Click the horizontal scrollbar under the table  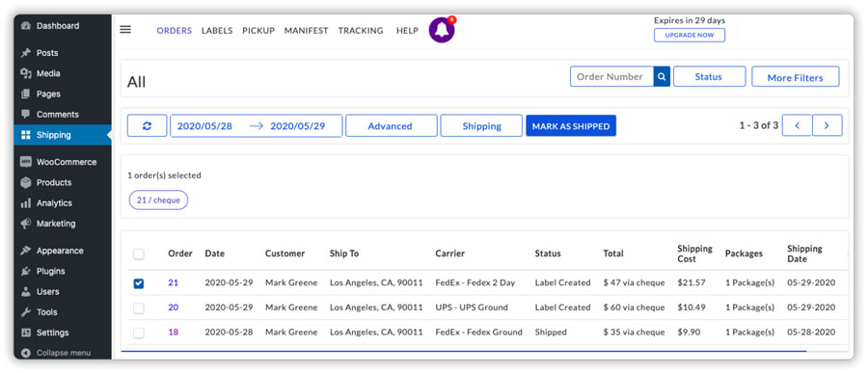coord(464,351)
